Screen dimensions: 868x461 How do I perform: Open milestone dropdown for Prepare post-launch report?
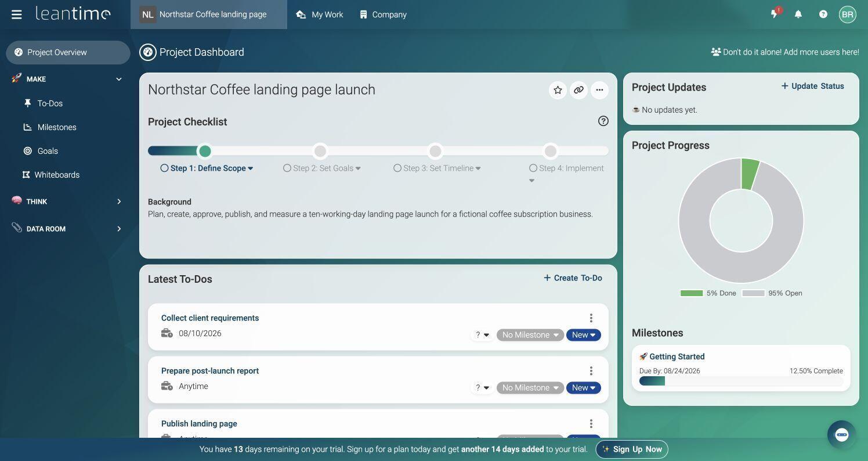(x=530, y=388)
